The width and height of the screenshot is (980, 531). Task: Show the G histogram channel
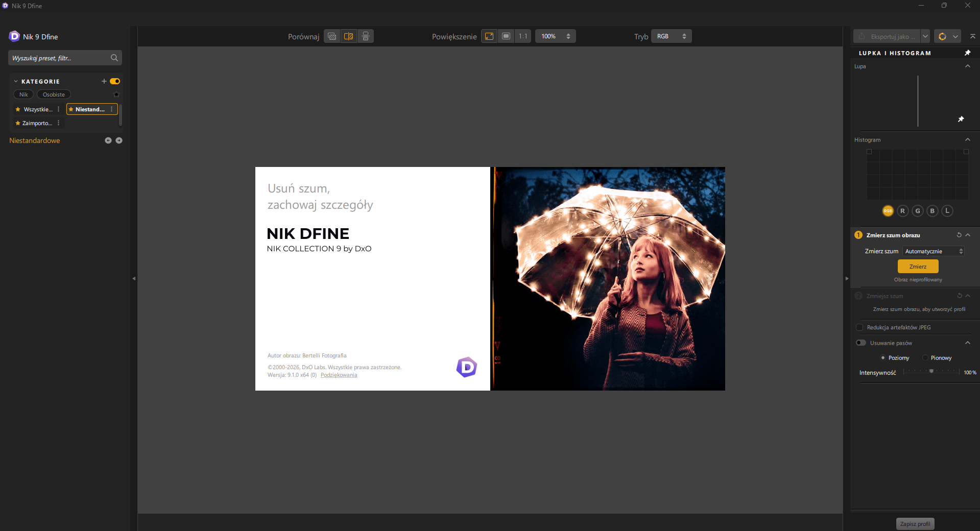pyautogui.click(x=918, y=211)
